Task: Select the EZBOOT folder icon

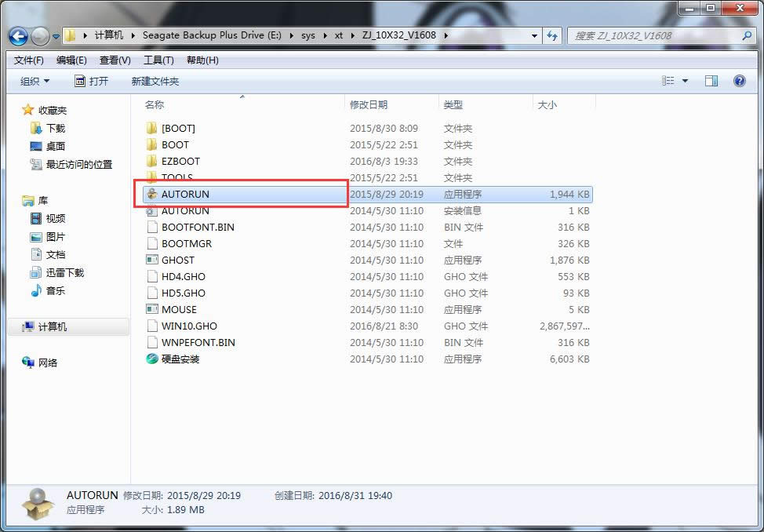Action: (152, 162)
